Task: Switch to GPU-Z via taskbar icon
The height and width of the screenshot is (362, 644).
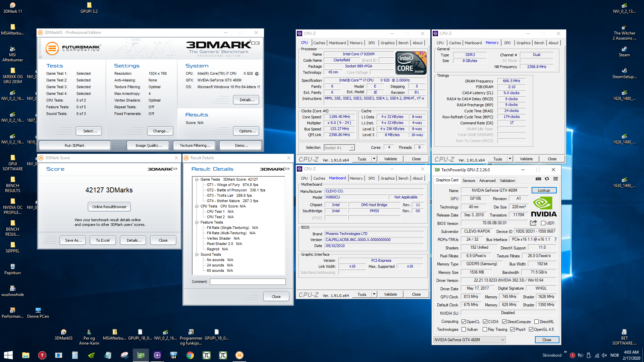Action: tap(141, 355)
